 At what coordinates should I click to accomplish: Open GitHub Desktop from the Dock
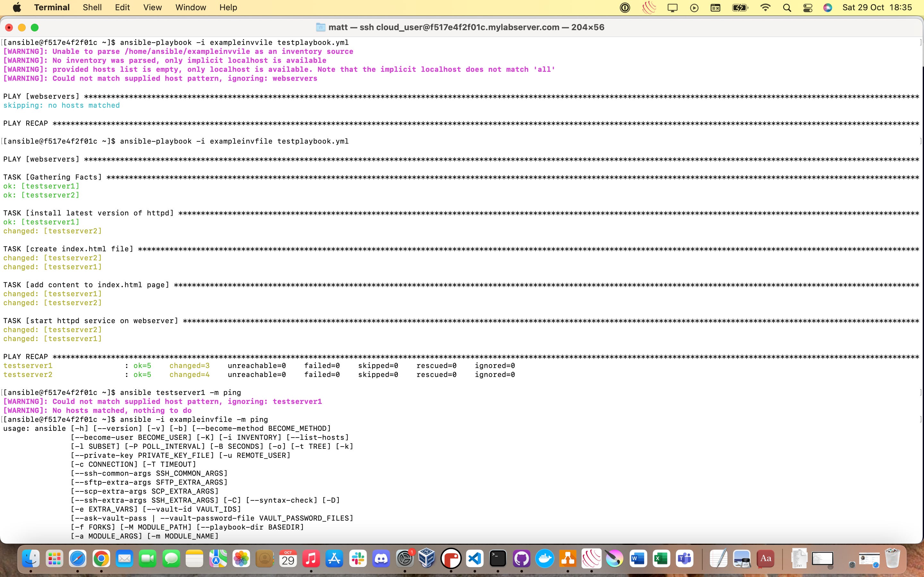click(x=521, y=559)
